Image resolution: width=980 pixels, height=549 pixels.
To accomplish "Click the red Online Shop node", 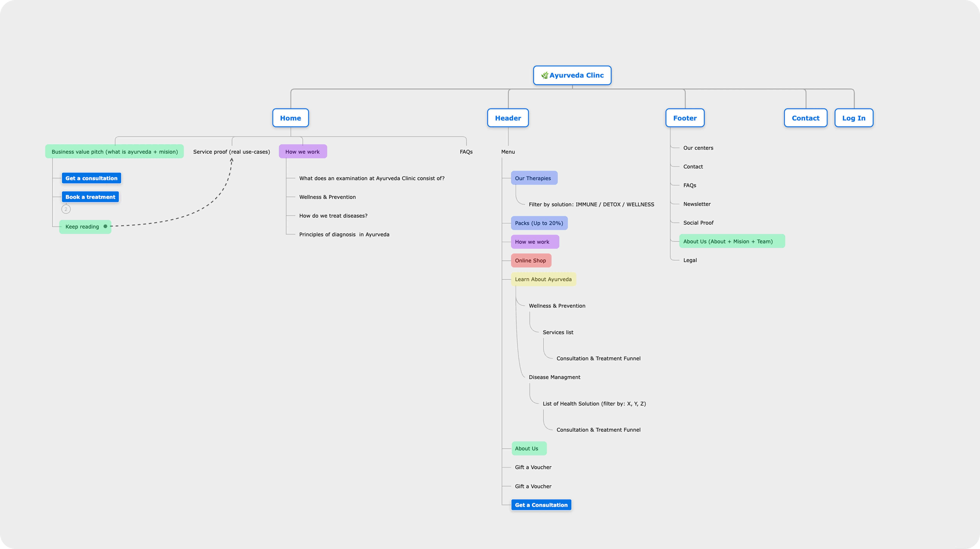I will (x=530, y=260).
